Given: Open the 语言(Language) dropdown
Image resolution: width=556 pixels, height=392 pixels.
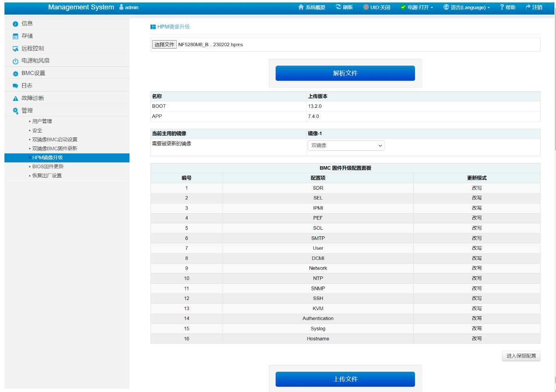Looking at the screenshot, I should point(467,7).
